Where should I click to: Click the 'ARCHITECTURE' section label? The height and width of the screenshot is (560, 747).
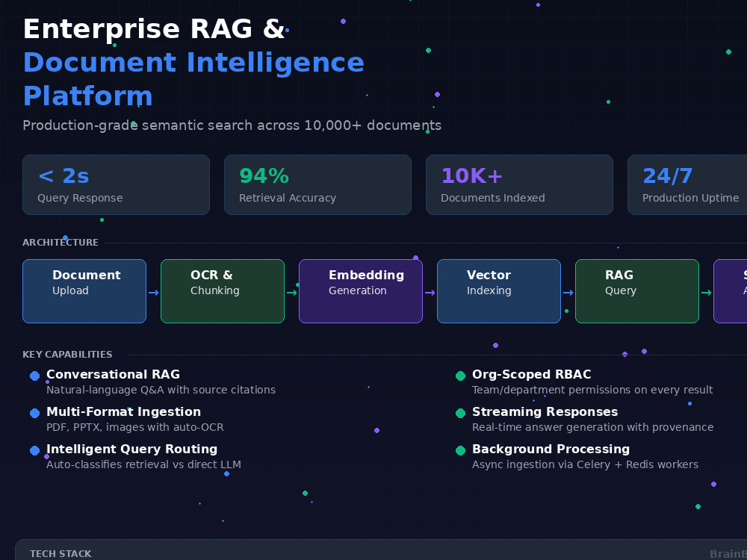click(x=61, y=243)
